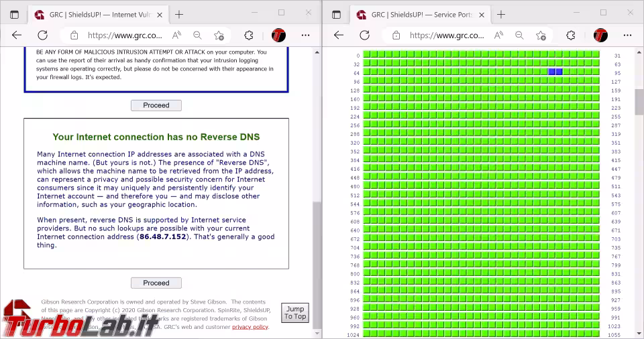Open profile avatar in right browser window

point(600,36)
